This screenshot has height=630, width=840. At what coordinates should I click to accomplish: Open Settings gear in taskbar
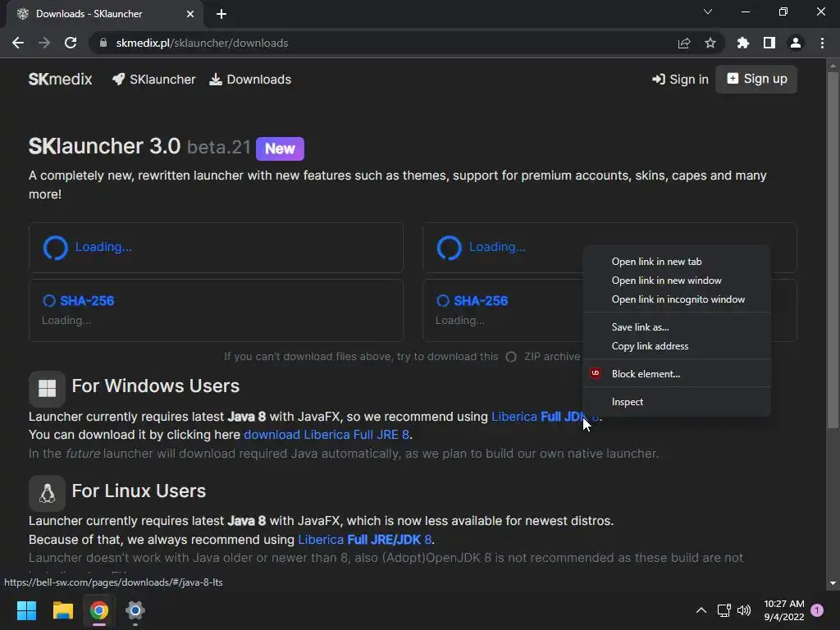[x=135, y=610]
